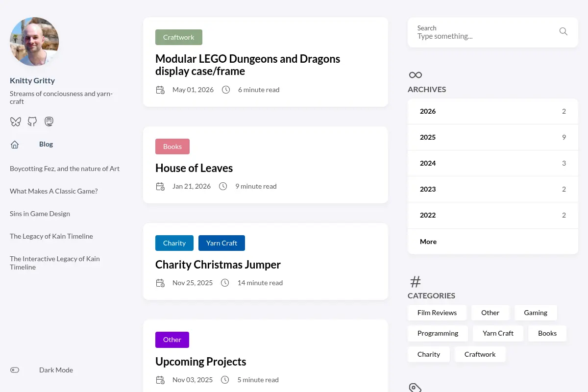Select the Yarn Craft category button
The height and width of the screenshot is (392, 588).
click(498, 333)
